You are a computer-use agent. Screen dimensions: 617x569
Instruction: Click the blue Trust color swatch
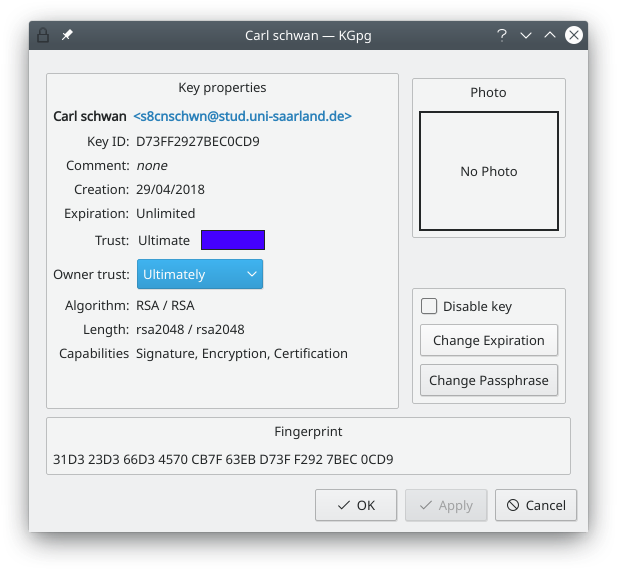point(232,240)
